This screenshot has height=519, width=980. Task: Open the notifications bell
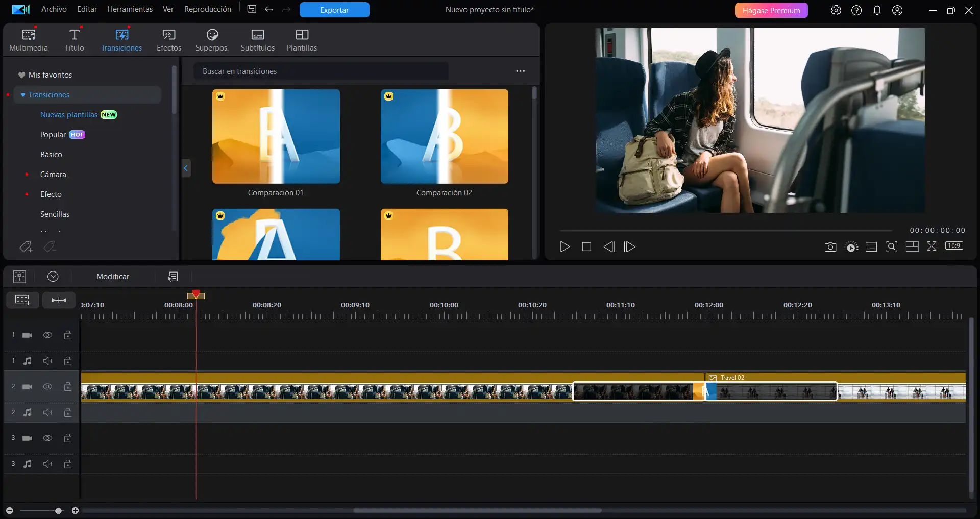point(877,10)
